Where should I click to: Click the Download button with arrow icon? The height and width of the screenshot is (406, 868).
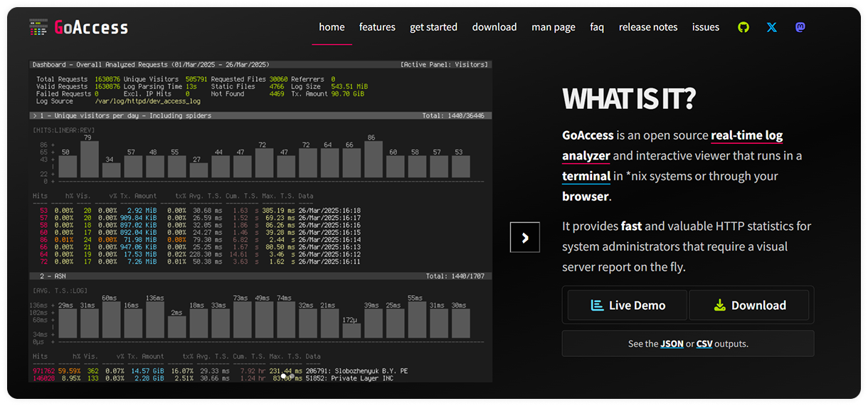click(x=749, y=305)
